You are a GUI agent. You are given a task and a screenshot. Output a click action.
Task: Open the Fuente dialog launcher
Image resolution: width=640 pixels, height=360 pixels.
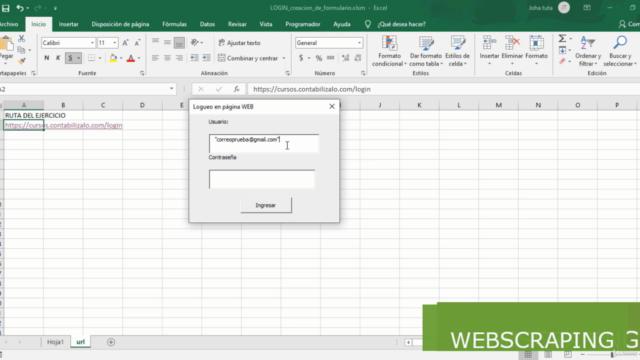pos(142,73)
